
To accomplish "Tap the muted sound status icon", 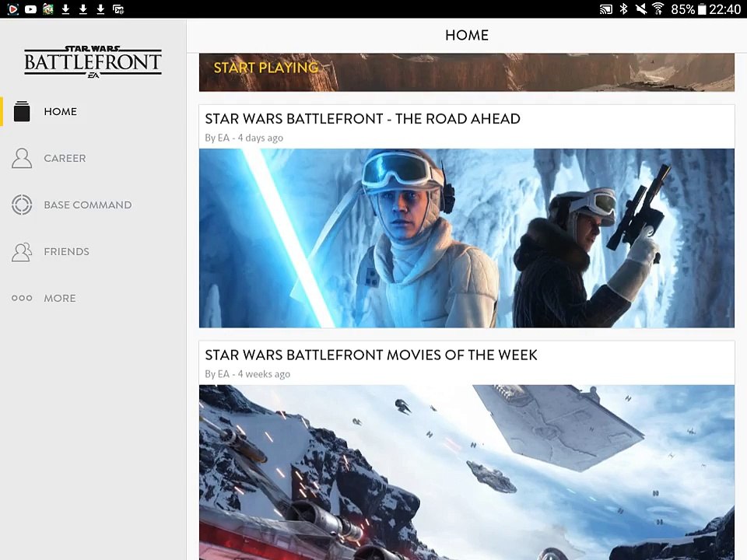I will click(x=641, y=9).
